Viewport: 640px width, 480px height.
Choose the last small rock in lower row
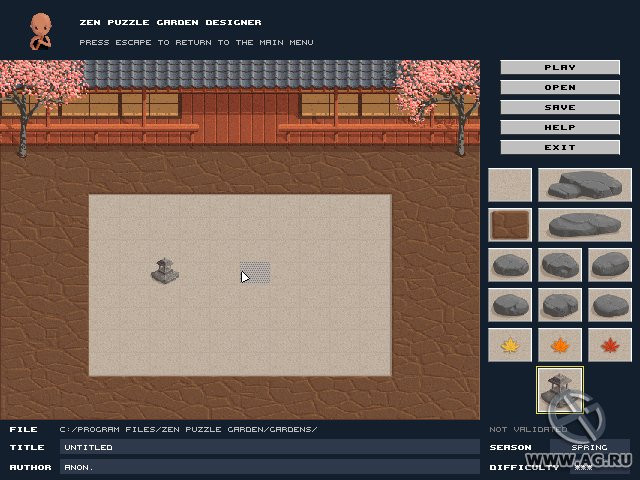(610, 305)
